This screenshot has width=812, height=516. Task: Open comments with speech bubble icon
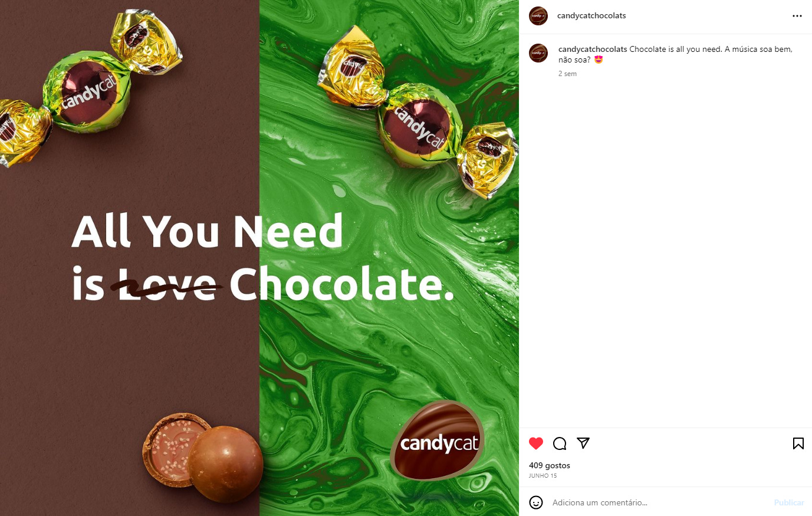(560, 443)
